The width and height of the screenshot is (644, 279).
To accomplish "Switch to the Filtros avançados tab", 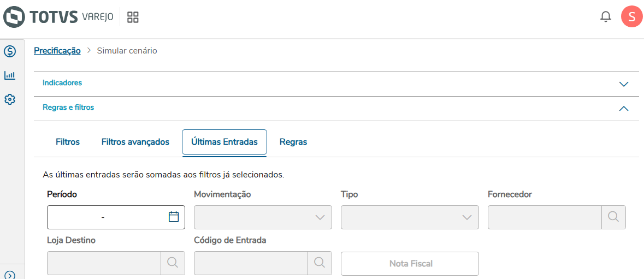I will pos(135,142).
